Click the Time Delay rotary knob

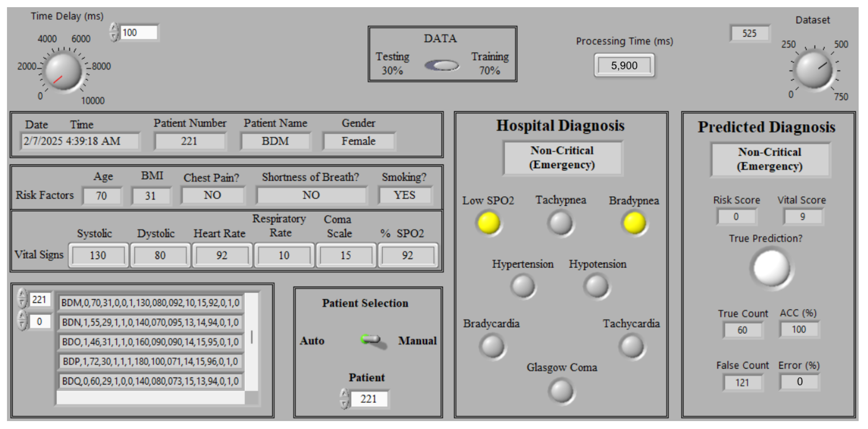coord(63,71)
